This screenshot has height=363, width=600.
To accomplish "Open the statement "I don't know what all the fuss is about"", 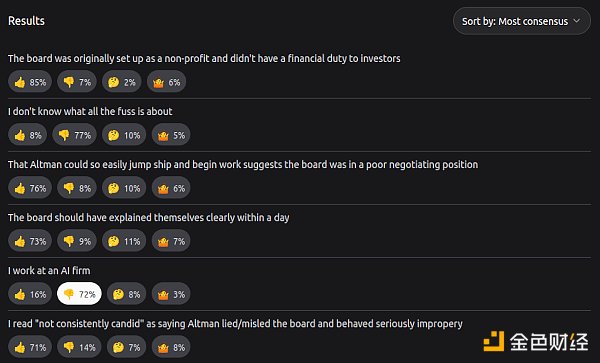I will click(x=90, y=111).
